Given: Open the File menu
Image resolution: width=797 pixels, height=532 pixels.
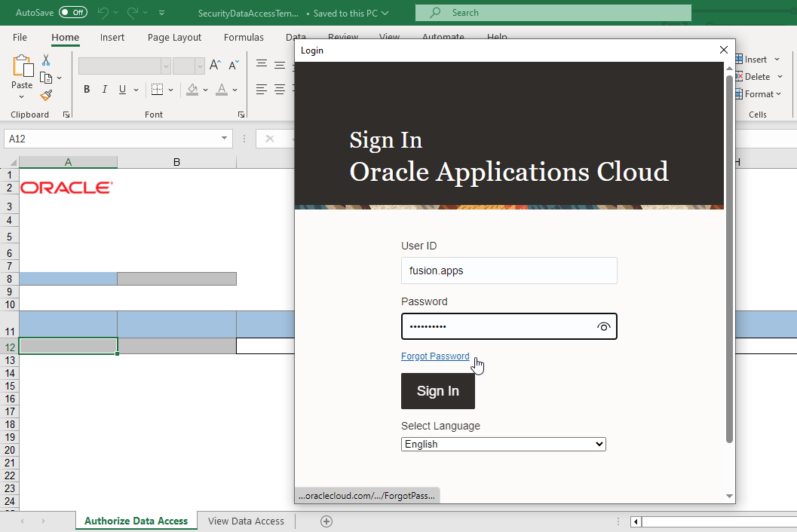Looking at the screenshot, I should pos(20,37).
